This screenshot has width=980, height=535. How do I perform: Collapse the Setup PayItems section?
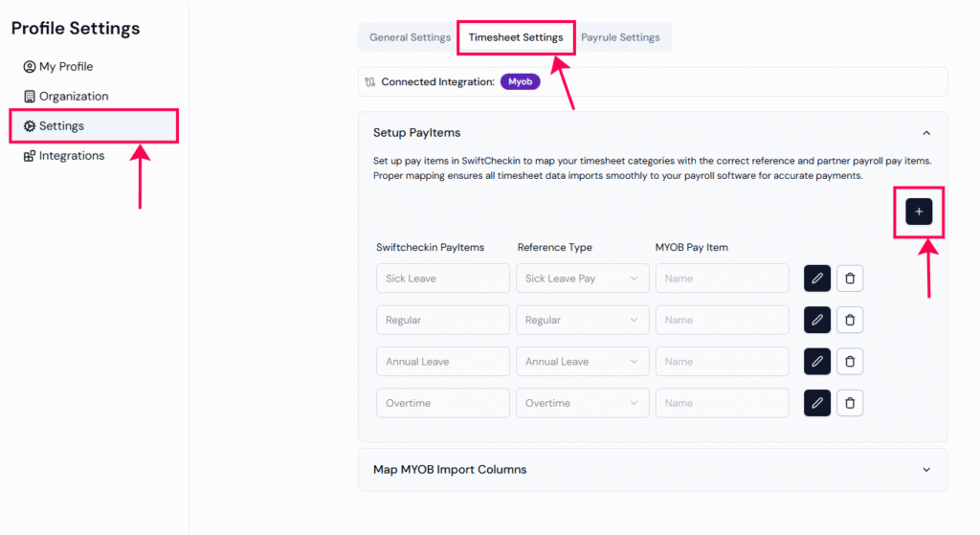point(925,133)
